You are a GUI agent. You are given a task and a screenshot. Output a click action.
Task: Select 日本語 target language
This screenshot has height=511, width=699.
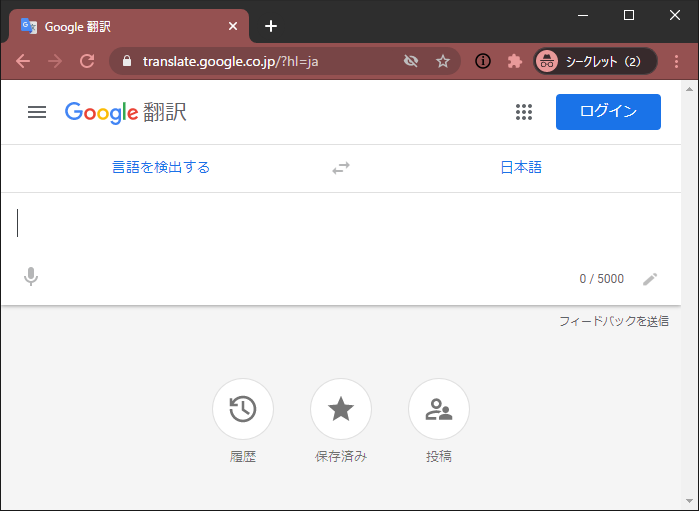521,167
